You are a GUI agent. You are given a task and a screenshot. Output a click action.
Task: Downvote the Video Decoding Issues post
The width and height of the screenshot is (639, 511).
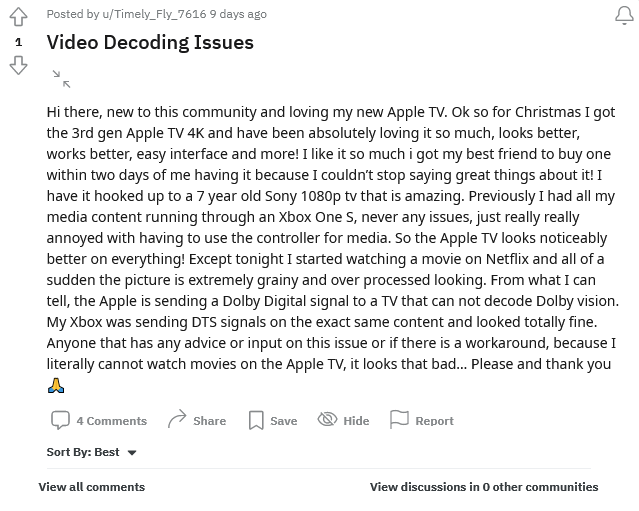(x=18, y=66)
